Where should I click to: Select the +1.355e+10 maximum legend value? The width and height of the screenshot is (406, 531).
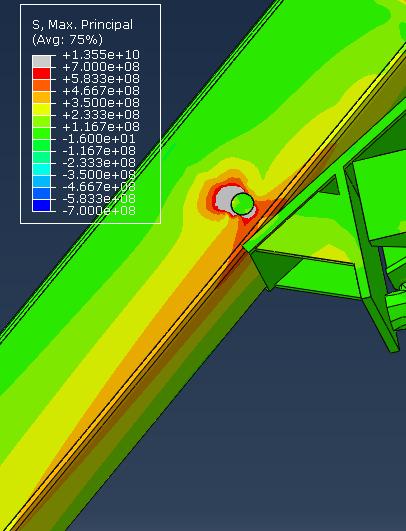pyautogui.click(x=101, y=55)
